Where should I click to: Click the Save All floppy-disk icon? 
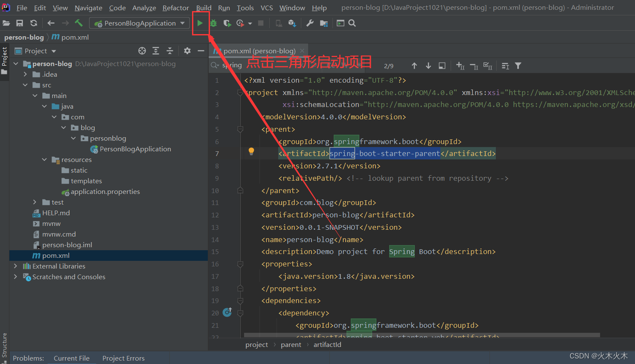click(x=20, y=23)
